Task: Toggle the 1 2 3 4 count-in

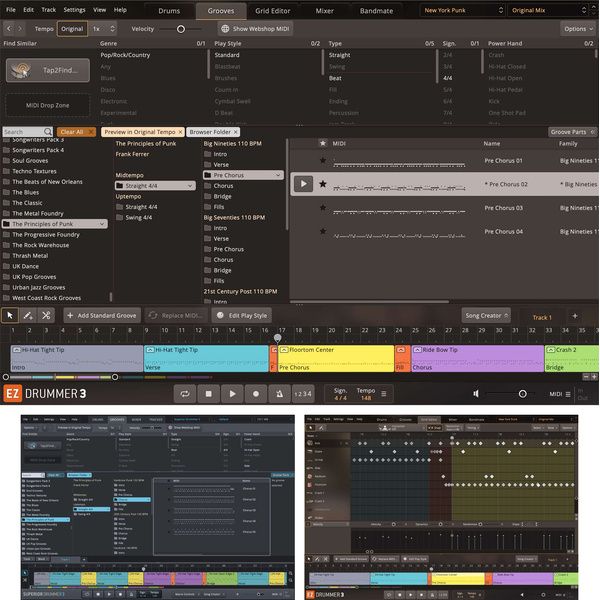Action: click(303, 394)
